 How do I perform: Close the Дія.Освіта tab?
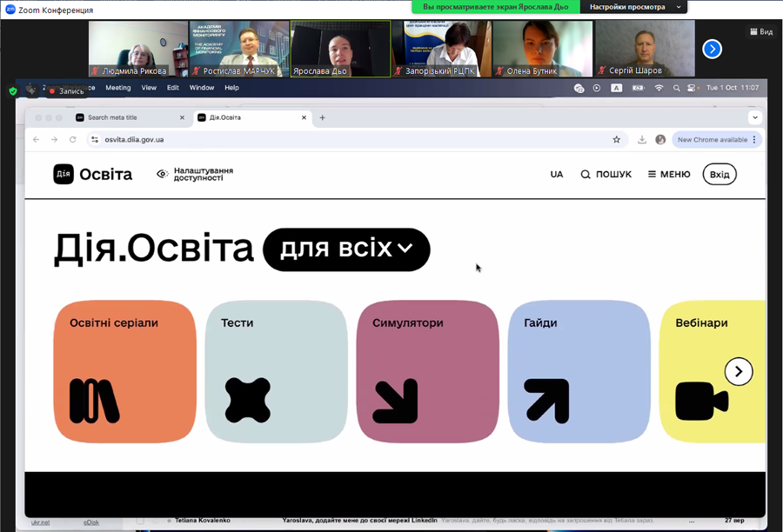pyautogui.click(x=304, y=117)
